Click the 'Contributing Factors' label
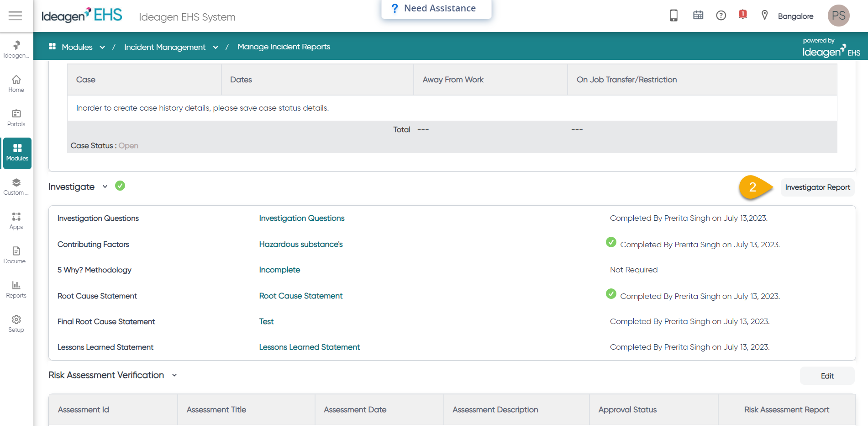 93,245
